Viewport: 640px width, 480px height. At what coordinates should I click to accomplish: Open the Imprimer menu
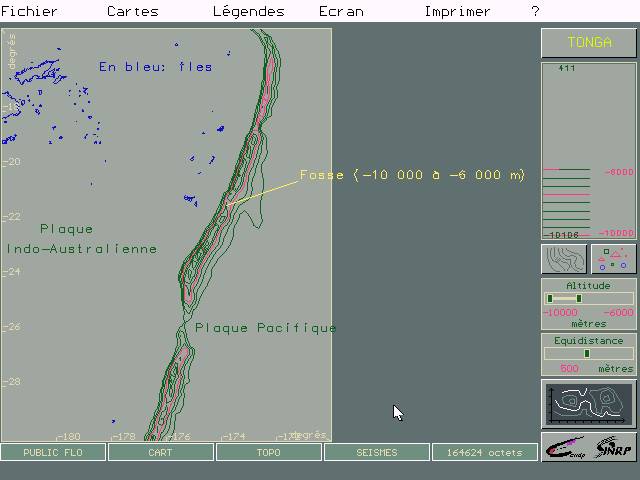pyautogui.click(x=457, y=12)
